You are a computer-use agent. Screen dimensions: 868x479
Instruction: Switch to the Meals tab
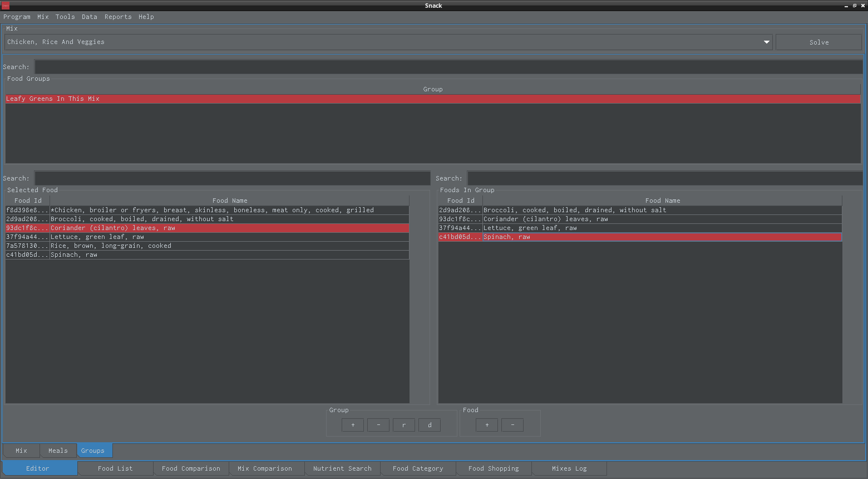[x=58, y=451]
